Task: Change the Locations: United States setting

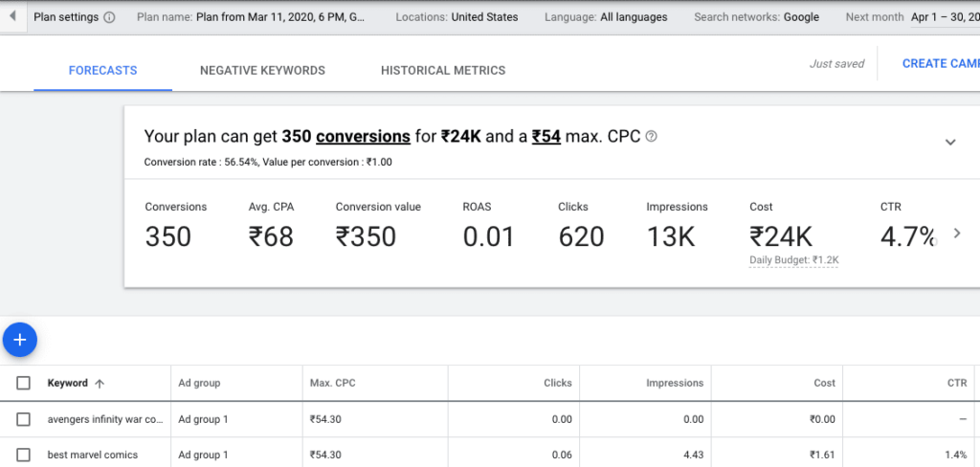Action: (x=457, y=17)
